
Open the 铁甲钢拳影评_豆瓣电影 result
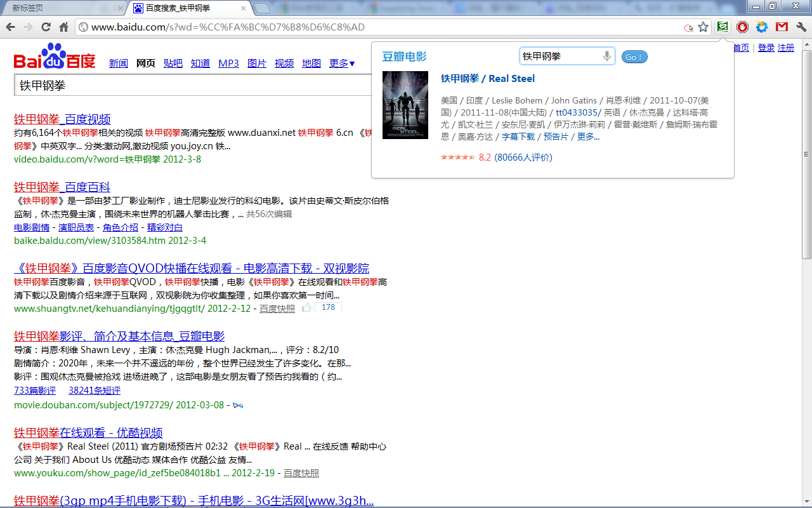(x=119, y=336)
